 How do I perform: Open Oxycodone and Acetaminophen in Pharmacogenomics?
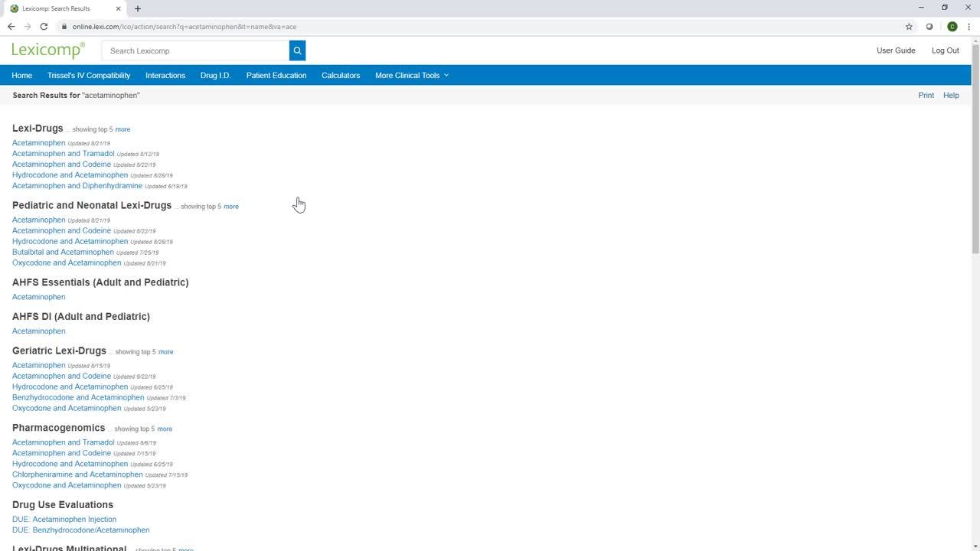tap(67, 485)
